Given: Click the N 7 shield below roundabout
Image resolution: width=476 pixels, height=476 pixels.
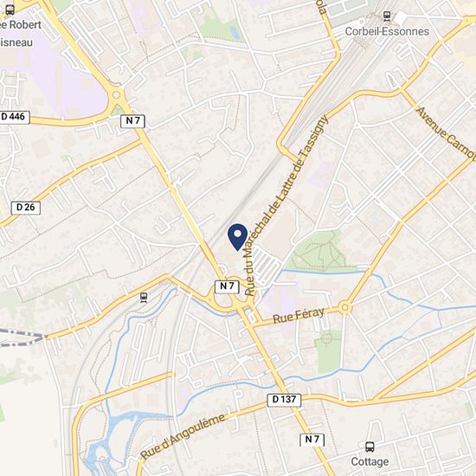Looking at the screenshot, I should (133, 121).
